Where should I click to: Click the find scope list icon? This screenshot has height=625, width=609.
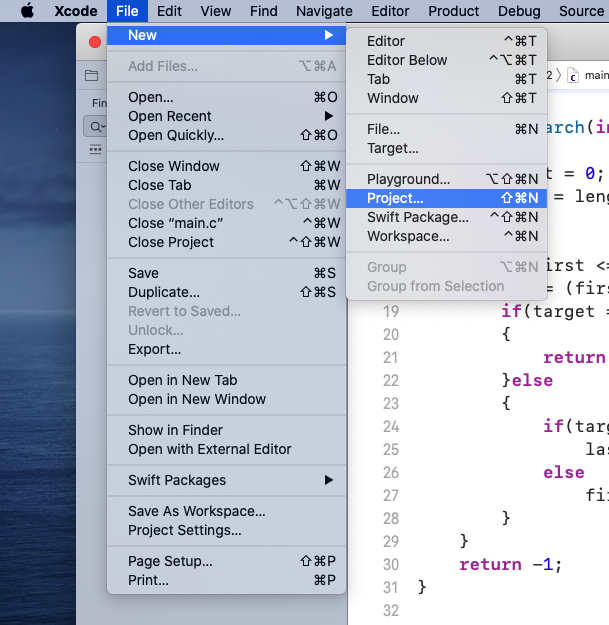pos(95,150)
